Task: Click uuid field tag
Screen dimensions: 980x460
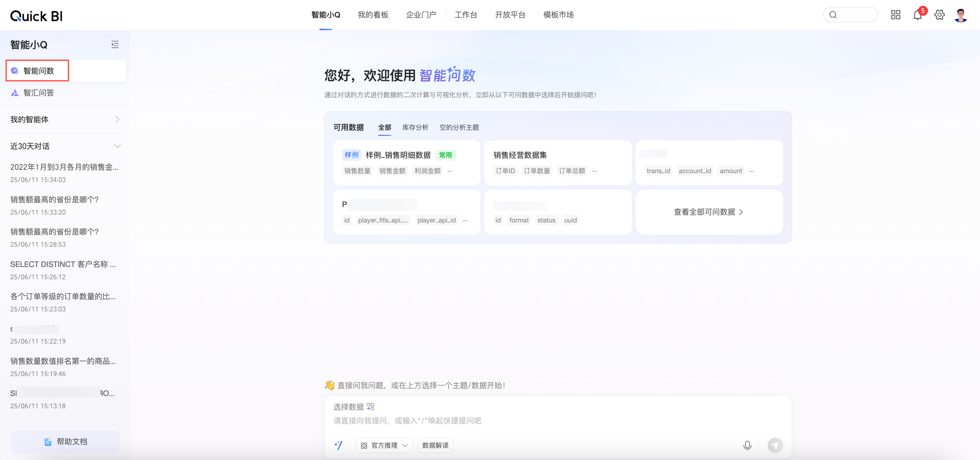Action: coord(570,220)
